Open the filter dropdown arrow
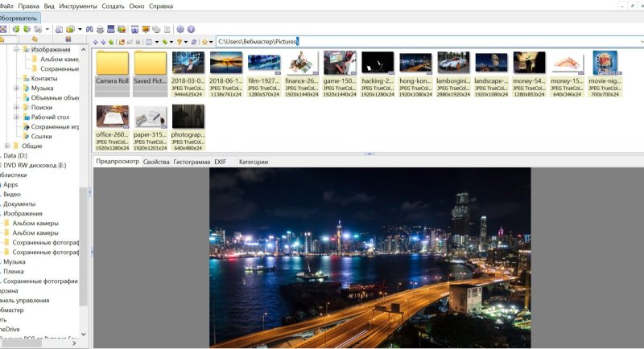The height and width of the screenshot is (349, 644). pyautogui.click(x=186, y=42)
